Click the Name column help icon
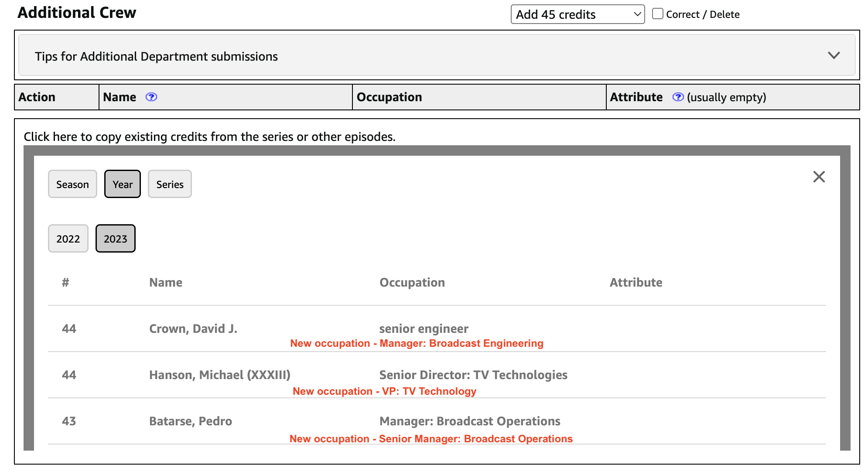The image size is (868, 472). pyautogui.click(x=151, y=97)
